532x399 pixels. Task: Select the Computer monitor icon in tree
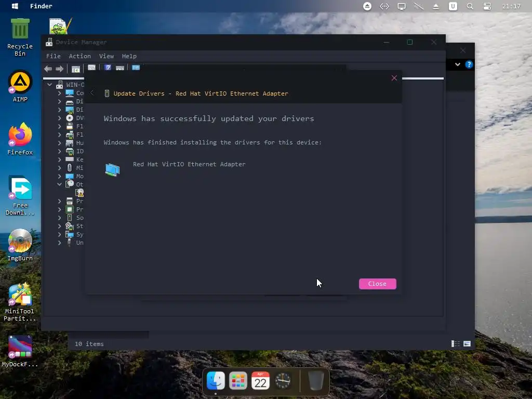(x=70, y=92)
